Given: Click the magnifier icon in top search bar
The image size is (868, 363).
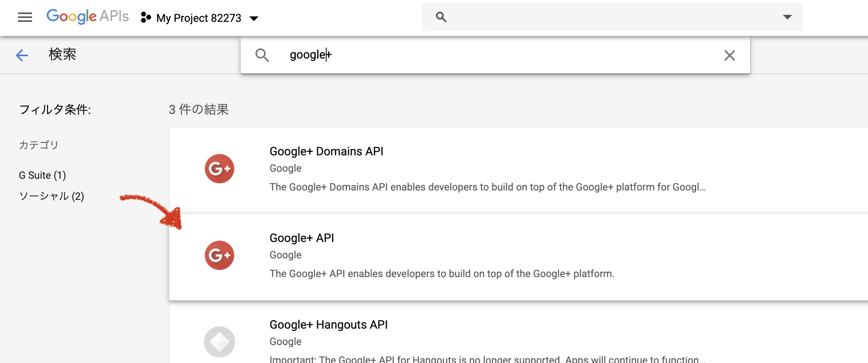Looking at the screenshot, I should point(441,17).
